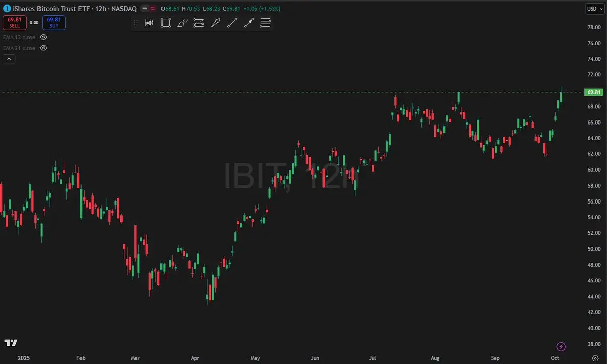The image size is (607, 364).
Task: Click the +1.05 (+1.53%) change value
Action: [262, 8]
